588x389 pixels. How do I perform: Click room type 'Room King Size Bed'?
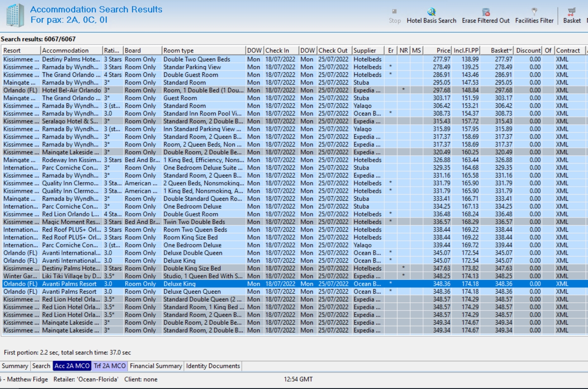pos(190,237)
